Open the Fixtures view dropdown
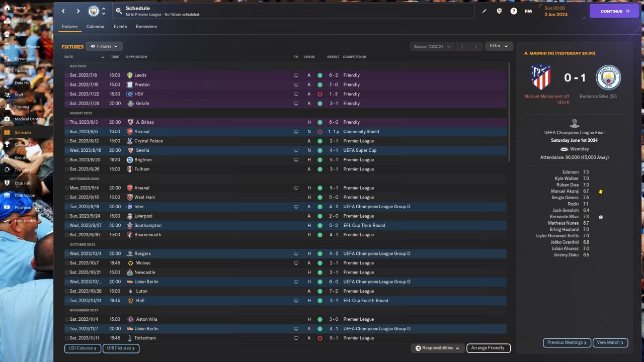 (104, 46)
